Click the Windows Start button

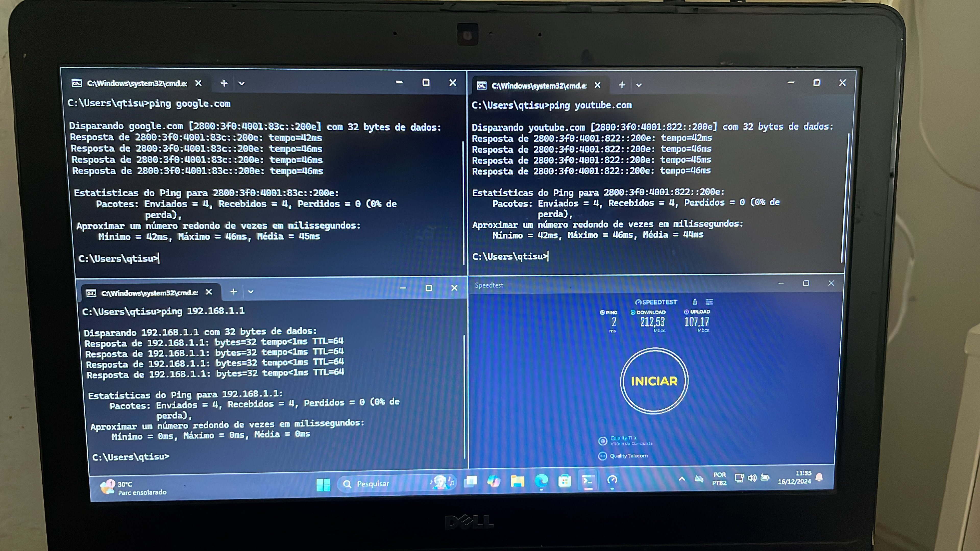[x=323, y=484]
